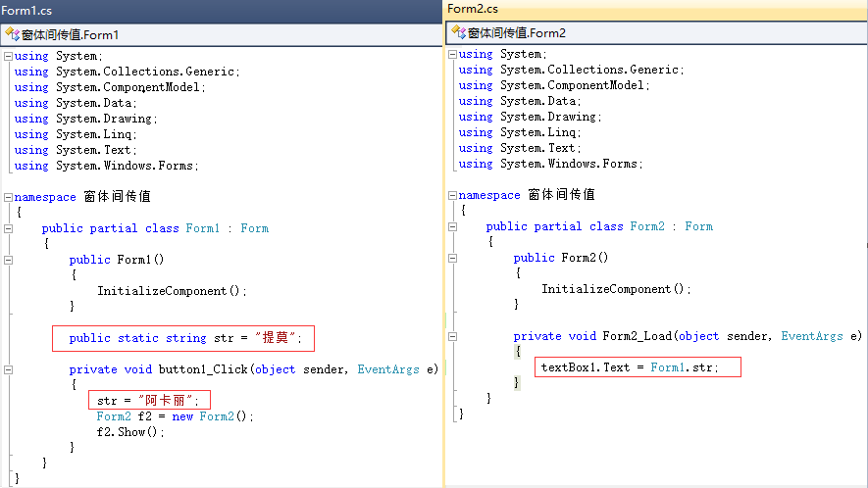This screenshot has width=868, height=488.
Task: Click 'Form' base class in Form2.cs
Action: (698, 226)
